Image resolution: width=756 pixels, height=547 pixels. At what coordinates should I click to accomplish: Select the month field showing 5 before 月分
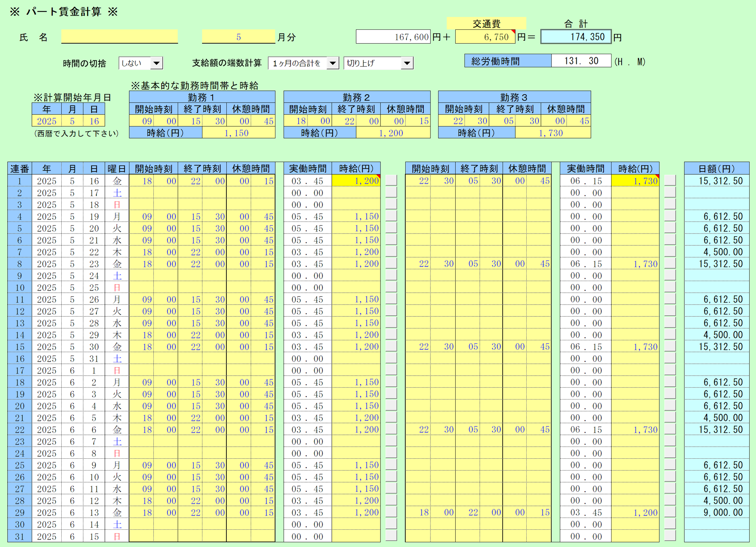coord(238,37)
